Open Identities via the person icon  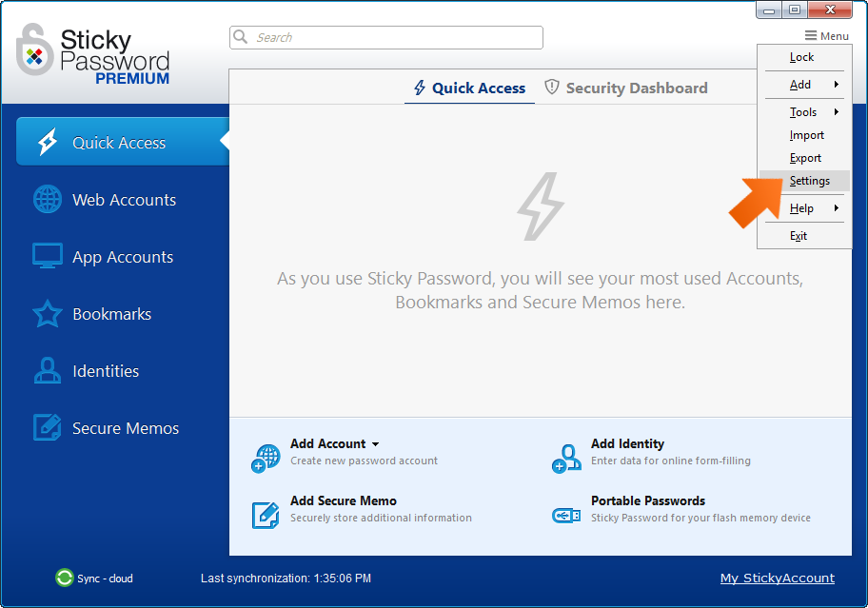tap(46, 371)
